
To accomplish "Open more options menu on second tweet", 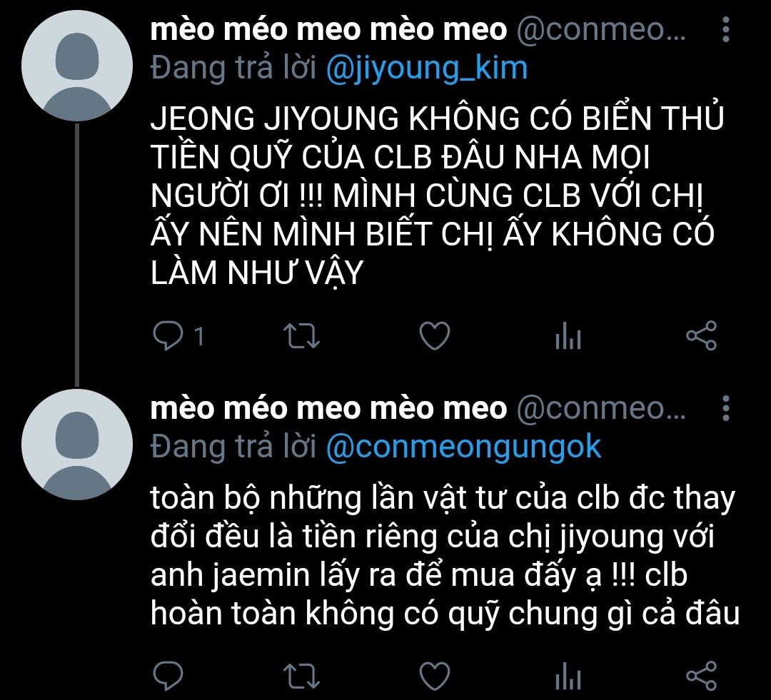I will 726,408.
